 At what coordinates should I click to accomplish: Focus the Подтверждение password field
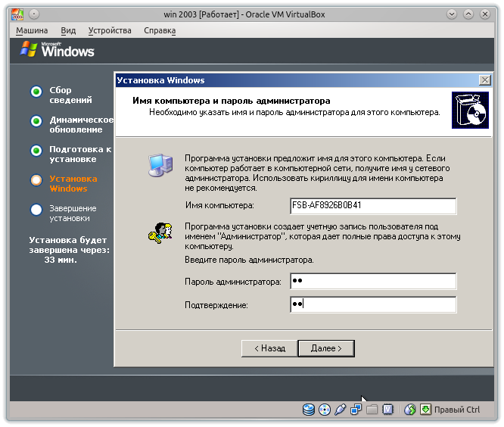click(373, 304)
